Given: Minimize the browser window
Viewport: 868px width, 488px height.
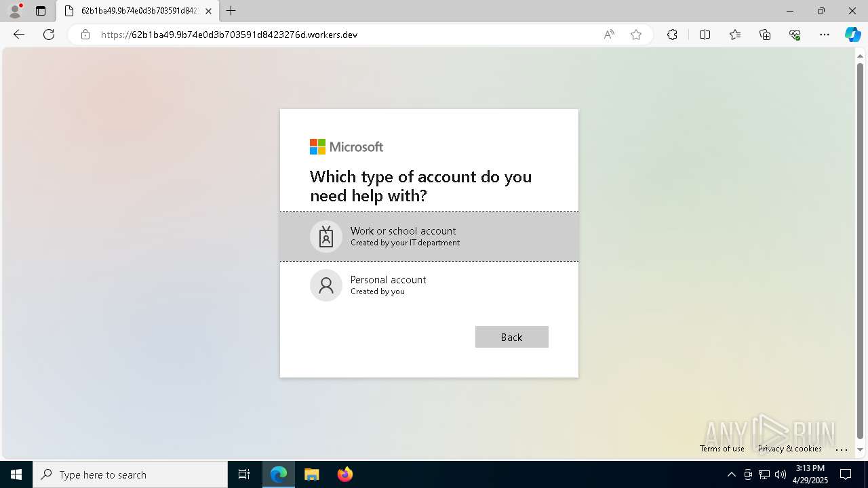Looking at the screenshot, I should coord(790,11).
